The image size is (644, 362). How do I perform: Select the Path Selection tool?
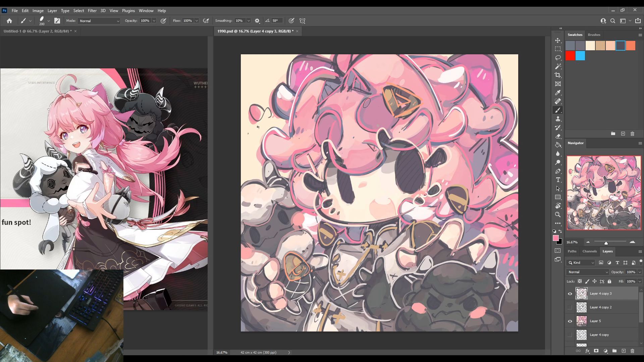click(x=558, y=188)
